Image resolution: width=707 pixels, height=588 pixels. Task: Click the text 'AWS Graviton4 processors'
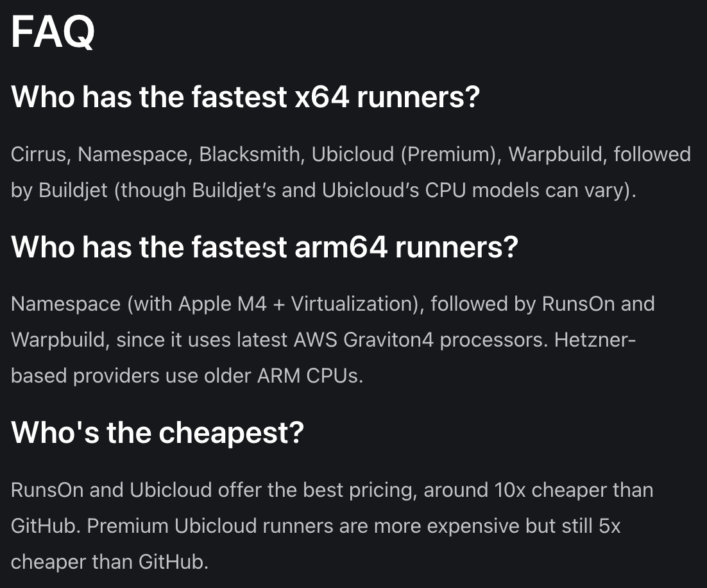(x=420, y=340)
